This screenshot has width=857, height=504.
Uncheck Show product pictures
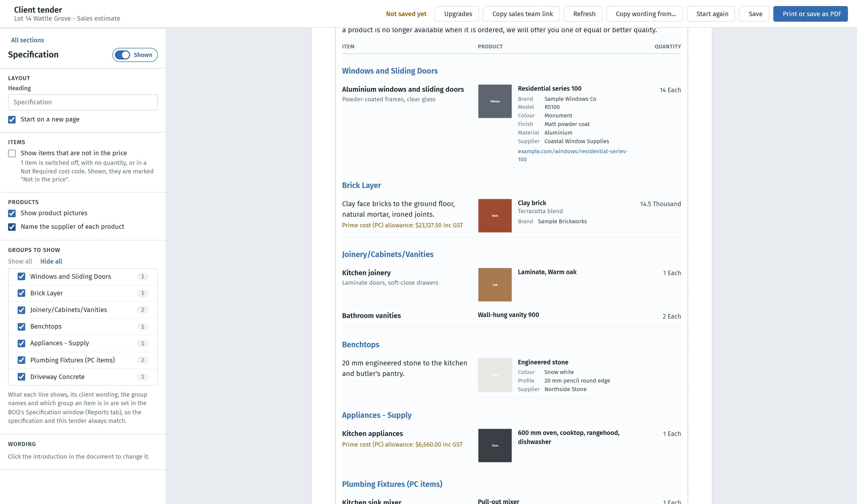(x=12, y=213)
